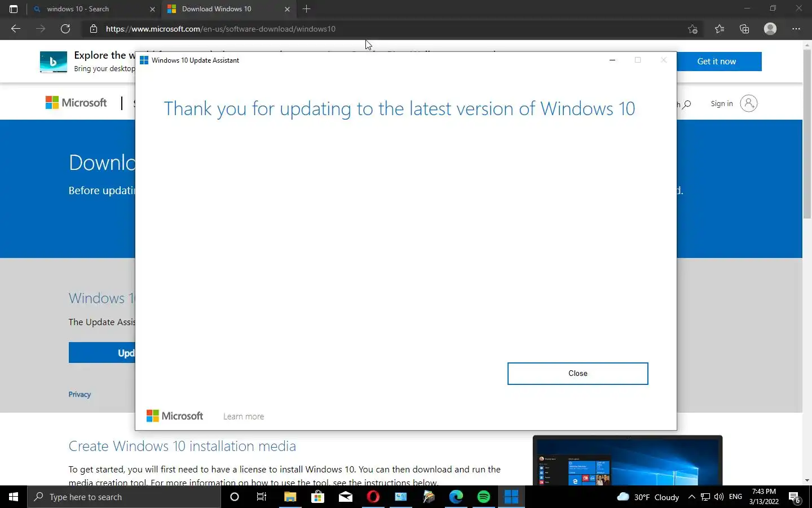Open Collections in Edge
This screenshot has width=812, height=508.
pyautogui.click(x=744, y=29)
